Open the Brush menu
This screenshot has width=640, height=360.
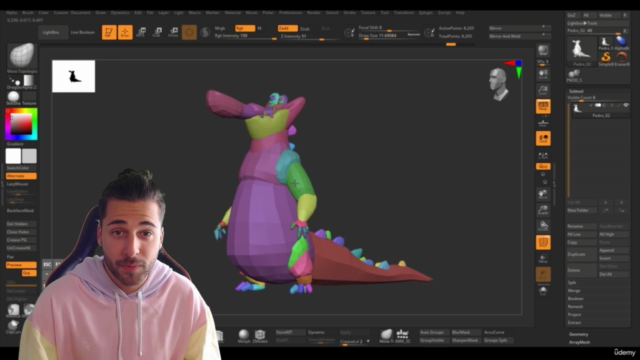[x=28, y=13]
